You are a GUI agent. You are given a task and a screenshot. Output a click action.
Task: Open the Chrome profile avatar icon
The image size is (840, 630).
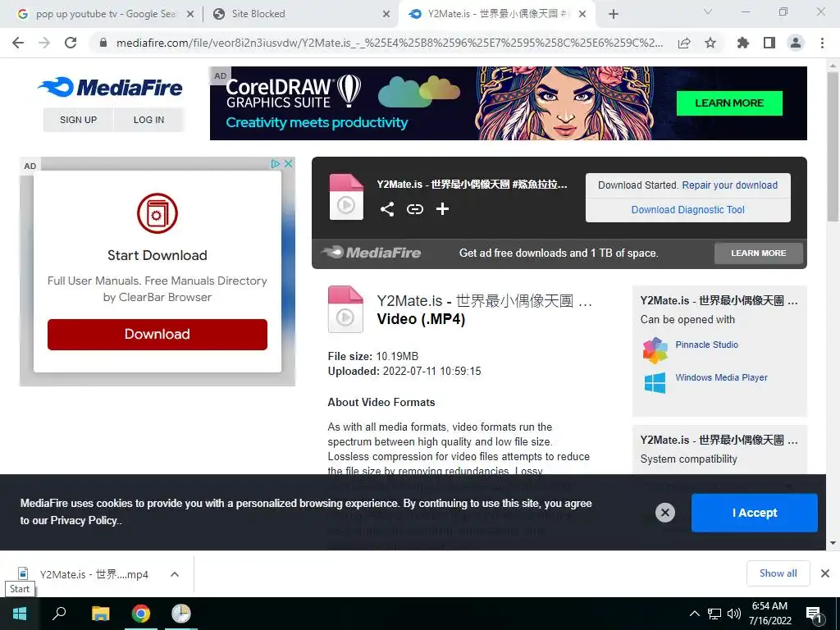(x=796, y=43)
